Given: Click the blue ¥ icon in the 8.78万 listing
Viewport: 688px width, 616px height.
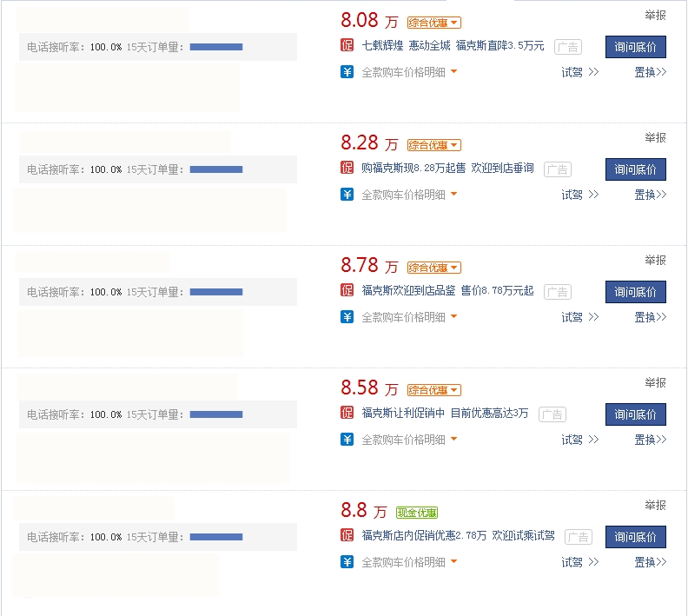Looking at the screenshot, I should point(347,317).
